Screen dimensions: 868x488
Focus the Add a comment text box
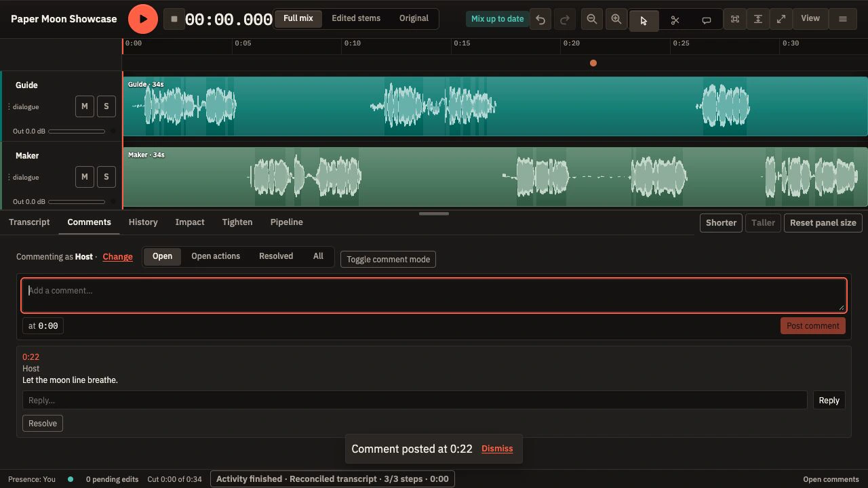434,296
